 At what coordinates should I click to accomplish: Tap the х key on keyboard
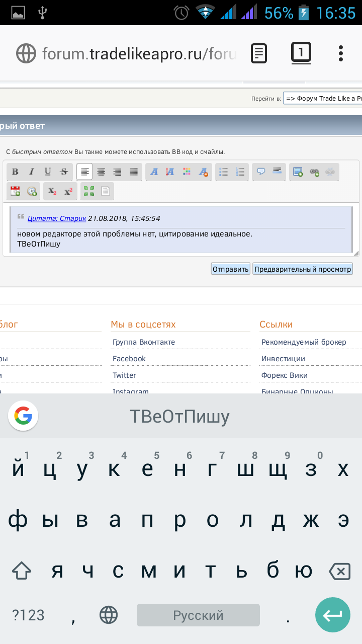click(343, 469)
